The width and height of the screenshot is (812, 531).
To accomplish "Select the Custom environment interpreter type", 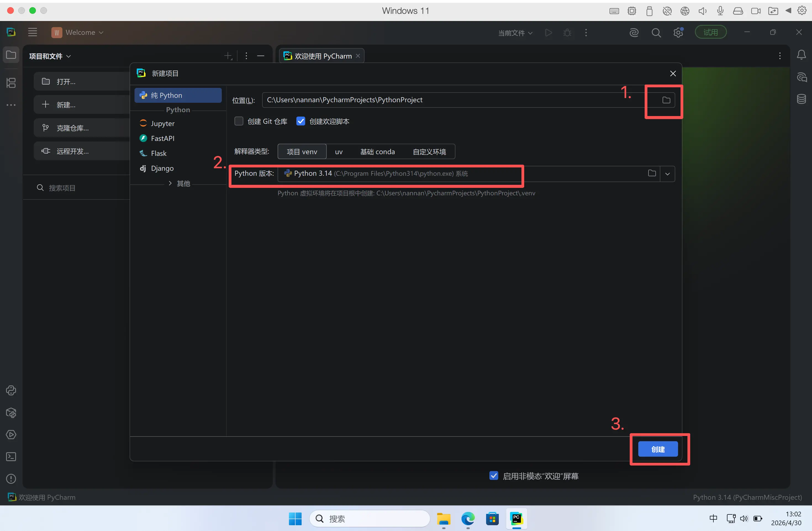I will 429,151.
